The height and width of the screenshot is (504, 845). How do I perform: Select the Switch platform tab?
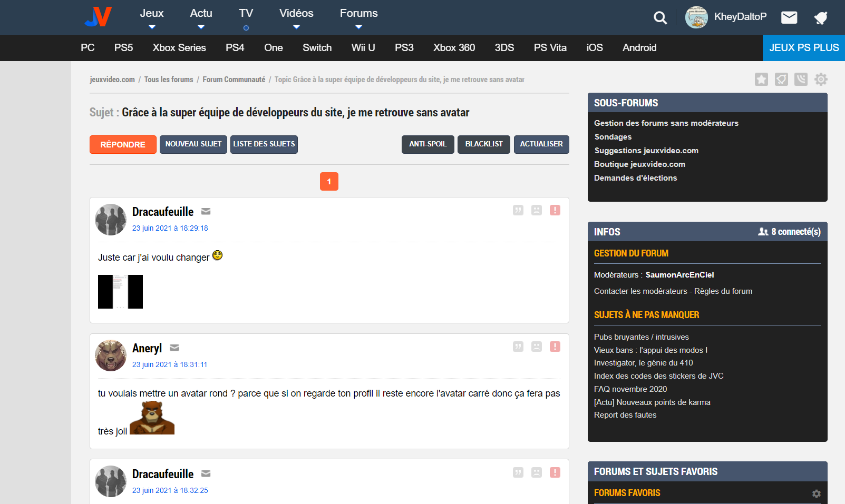coord(317,48)
